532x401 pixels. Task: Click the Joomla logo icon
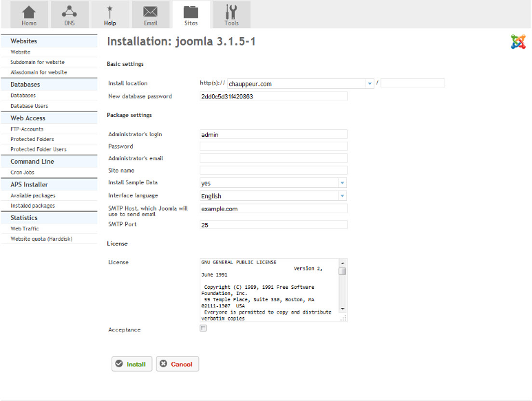(518, 42)
